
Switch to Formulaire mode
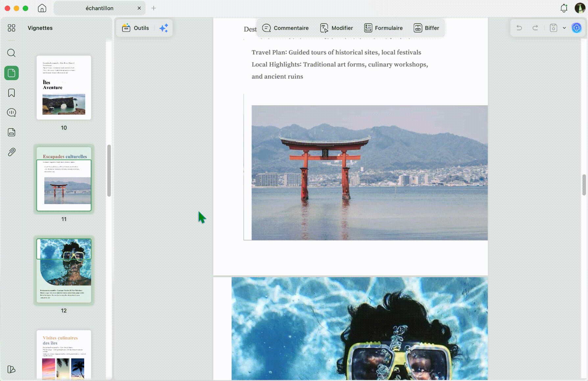383,28
